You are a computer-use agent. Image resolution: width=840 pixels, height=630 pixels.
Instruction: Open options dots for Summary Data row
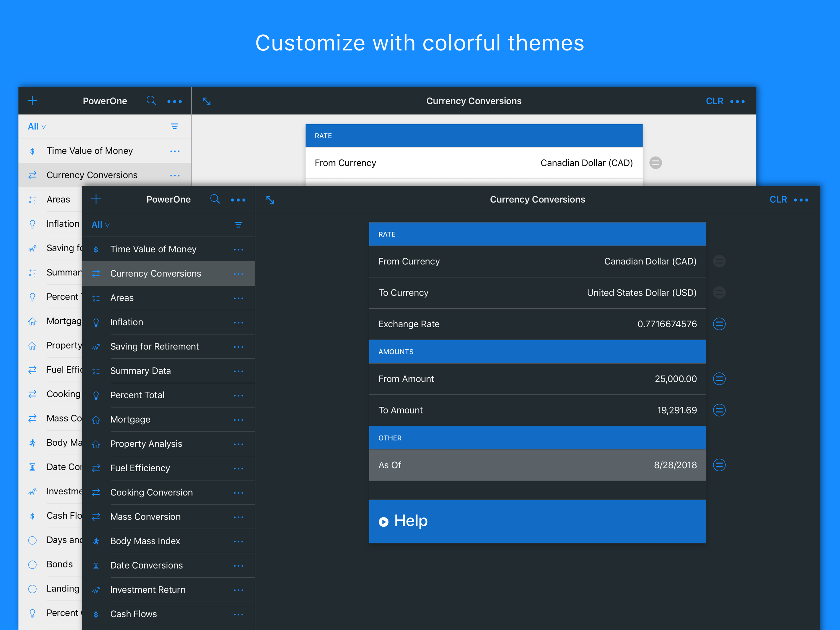239,371
